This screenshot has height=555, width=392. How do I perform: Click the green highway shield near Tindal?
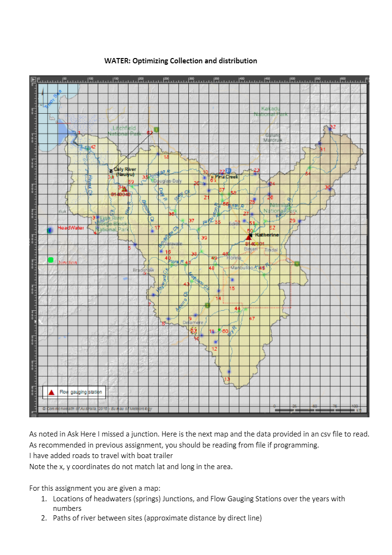click(x=297, y=264)
